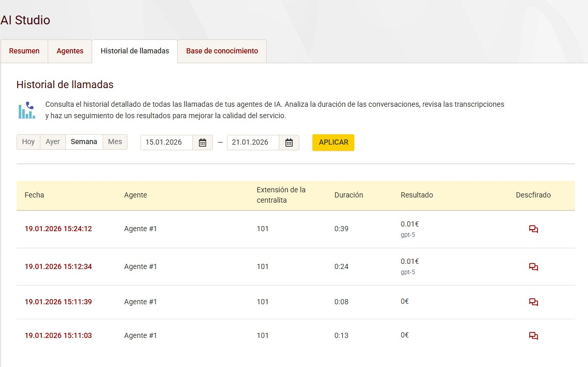Viewport: 588px width, 367px height.
Task: Click the call history chart icon
Action: click(x=26, y=110)
